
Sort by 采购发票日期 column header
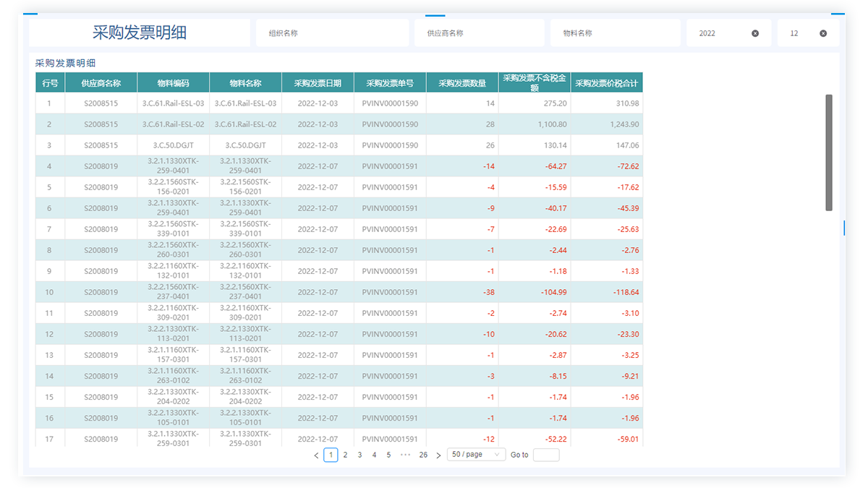click(x=318, y=83)
